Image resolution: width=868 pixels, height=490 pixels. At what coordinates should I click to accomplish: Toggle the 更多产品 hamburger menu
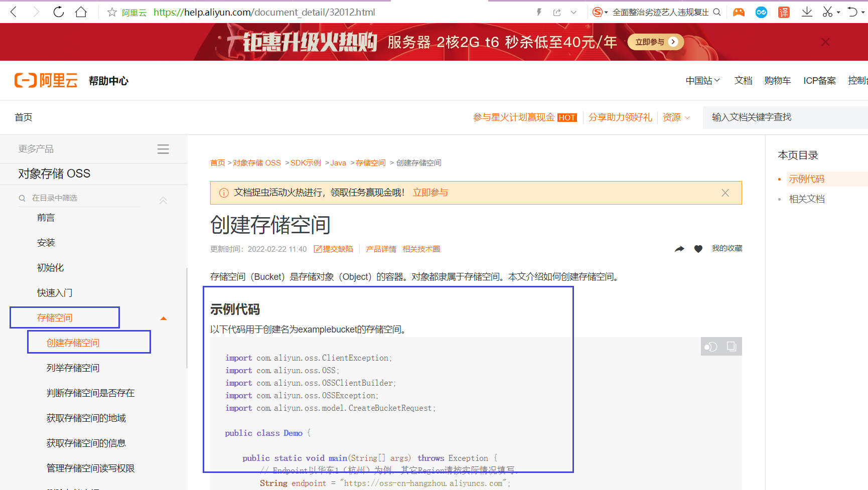point(163,149)
